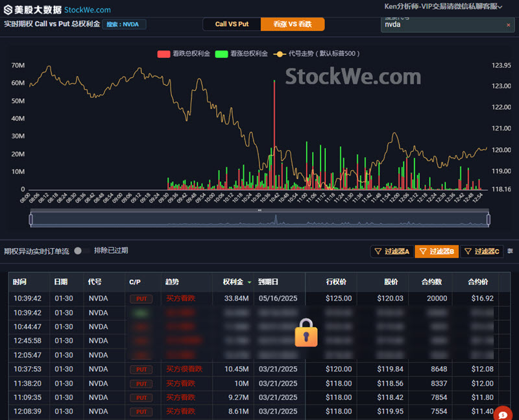The width and height of the screenshot is (519, 420).
Task: Sort table by 趋势 column header
Action: pos(172,282)
